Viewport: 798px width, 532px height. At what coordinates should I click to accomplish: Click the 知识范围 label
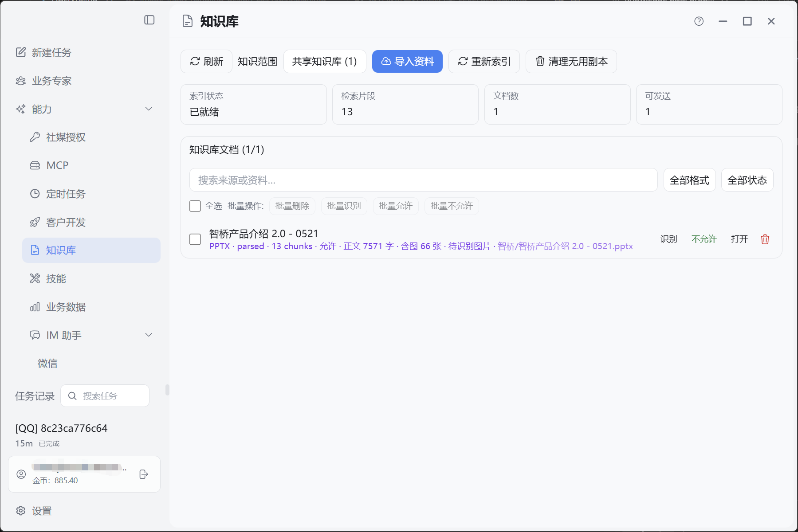pyautogui.click(x=258, y=61)
